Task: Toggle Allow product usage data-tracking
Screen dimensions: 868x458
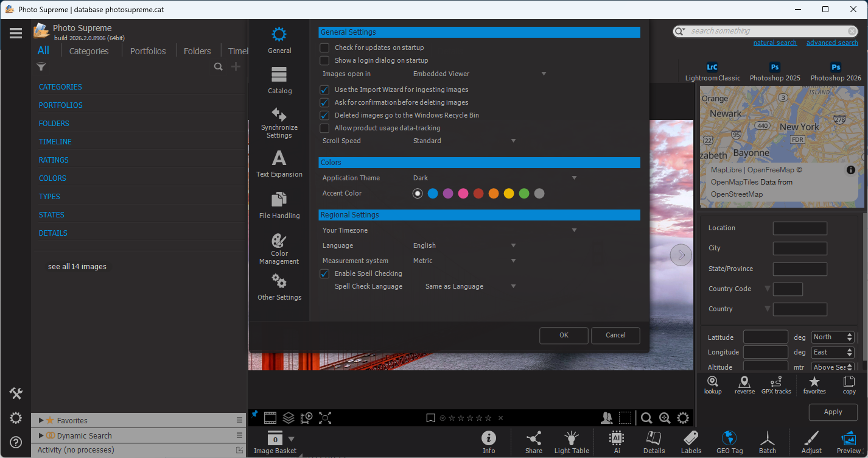Action: click(324, 128)
